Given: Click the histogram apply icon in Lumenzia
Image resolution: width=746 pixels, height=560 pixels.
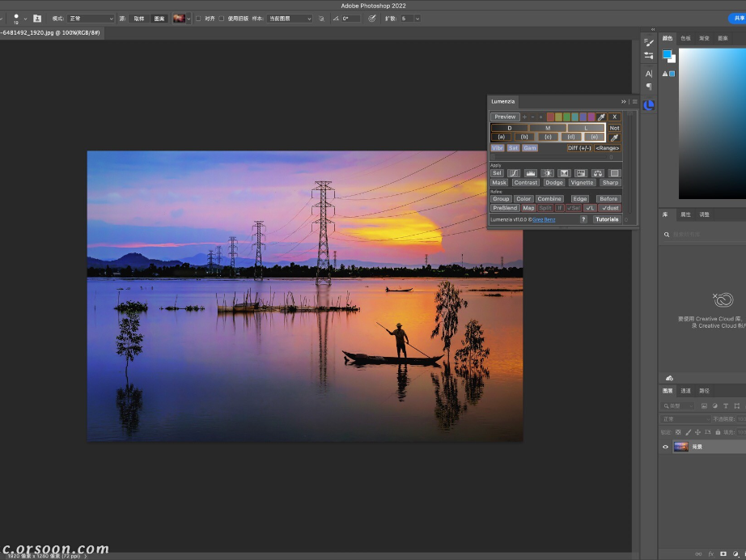Looking at the screenshot, I should (x=530, y=173).
